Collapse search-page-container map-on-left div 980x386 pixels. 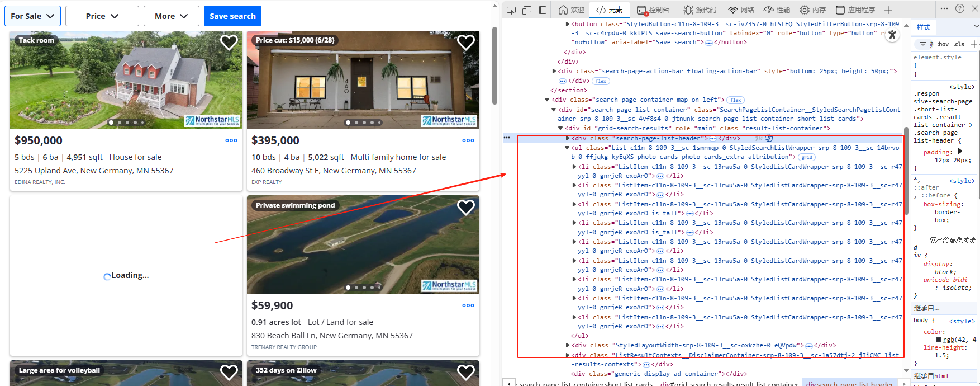pyautogui.click(x=547, y=100)
